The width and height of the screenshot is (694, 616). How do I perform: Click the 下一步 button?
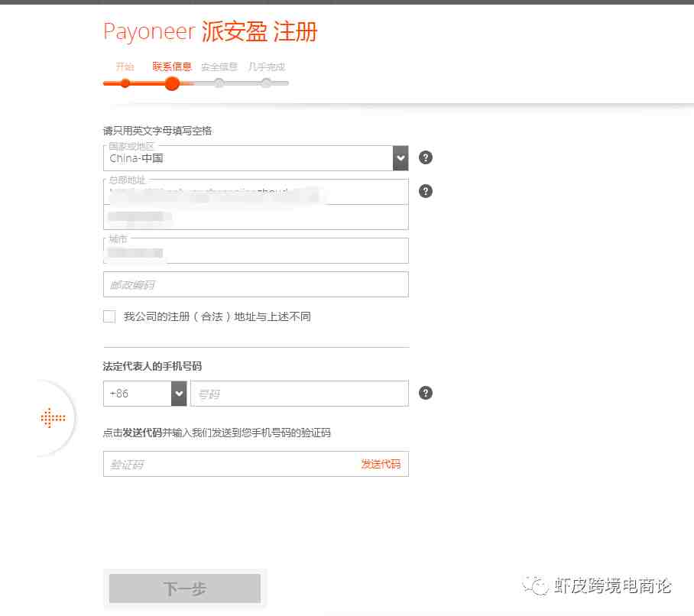pyautogui.click(x=184, y=588)
